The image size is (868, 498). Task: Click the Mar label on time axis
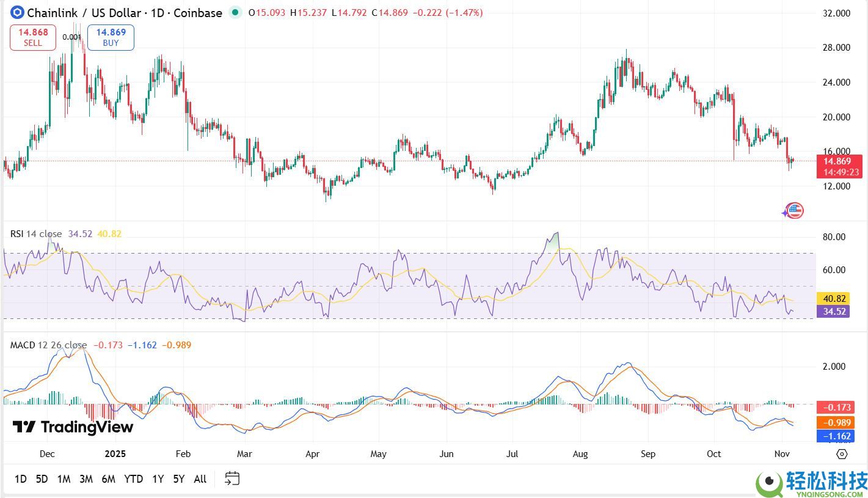click(x=244, y=454)
